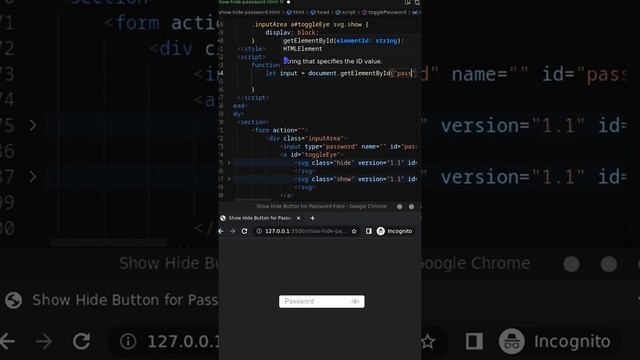Open the html breadcrumb segment
Image resolution: width=640 pixels, height=360 pixels.
(x=296, y=12)
